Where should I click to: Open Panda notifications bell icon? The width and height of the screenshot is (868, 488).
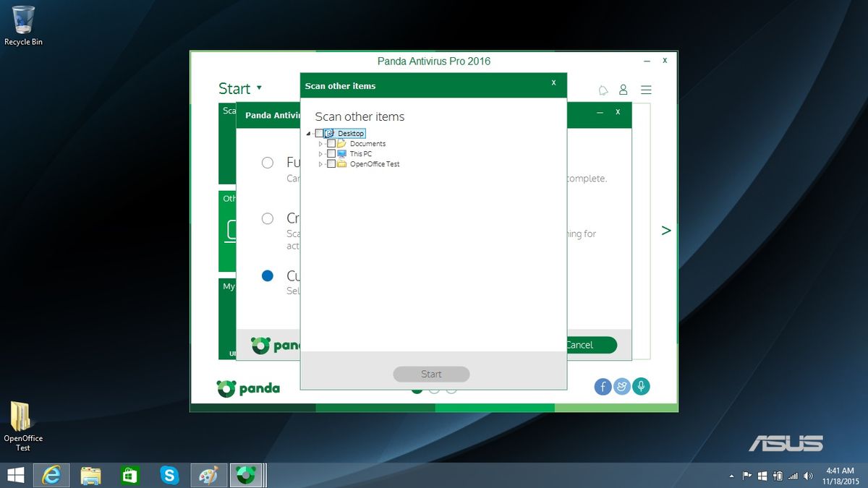603,90
